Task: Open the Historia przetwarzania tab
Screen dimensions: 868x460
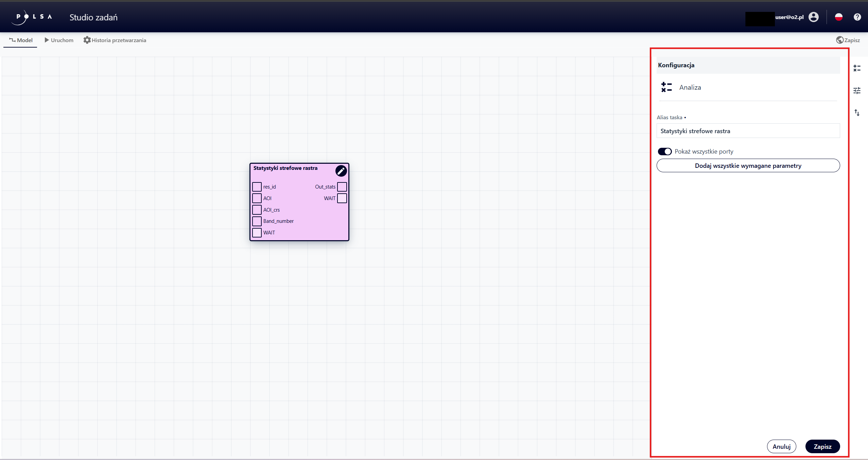Action: [115, 40]
